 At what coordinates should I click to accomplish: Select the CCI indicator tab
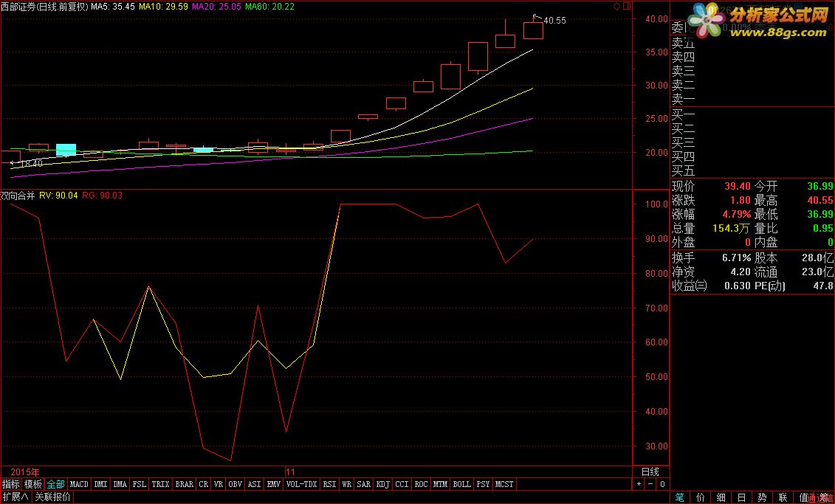(402, 484)
